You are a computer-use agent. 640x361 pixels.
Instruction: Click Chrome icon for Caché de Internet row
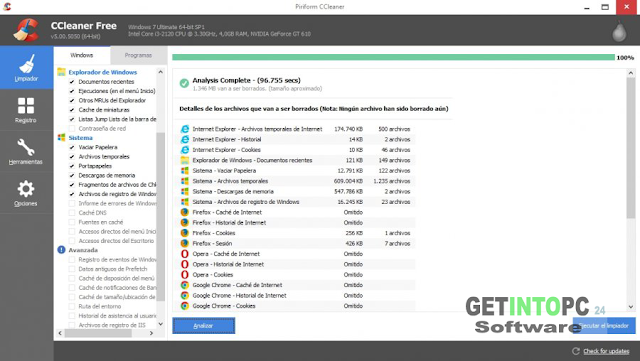point(185,285)
